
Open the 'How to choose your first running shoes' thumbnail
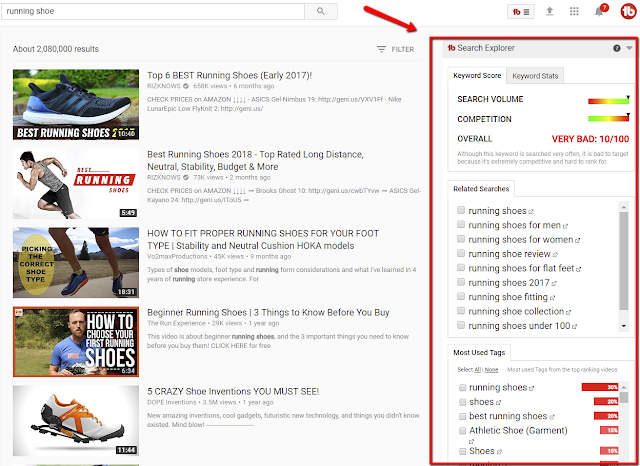tap(76, 342)
